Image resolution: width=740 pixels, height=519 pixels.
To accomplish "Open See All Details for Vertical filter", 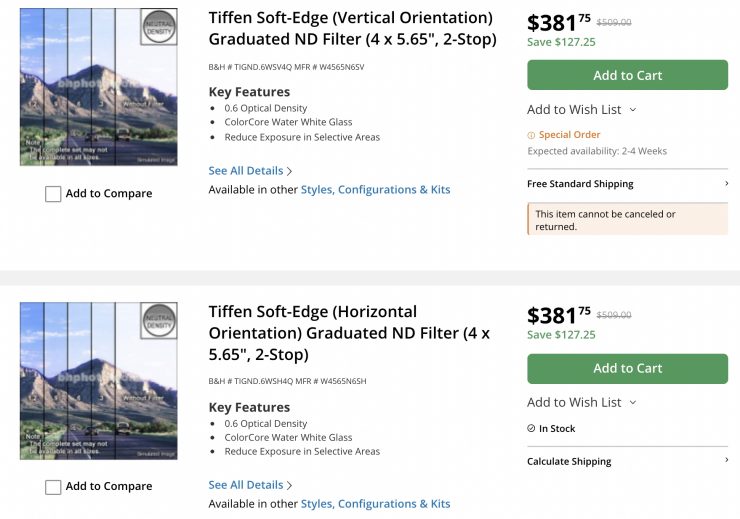I will point(250,171).
